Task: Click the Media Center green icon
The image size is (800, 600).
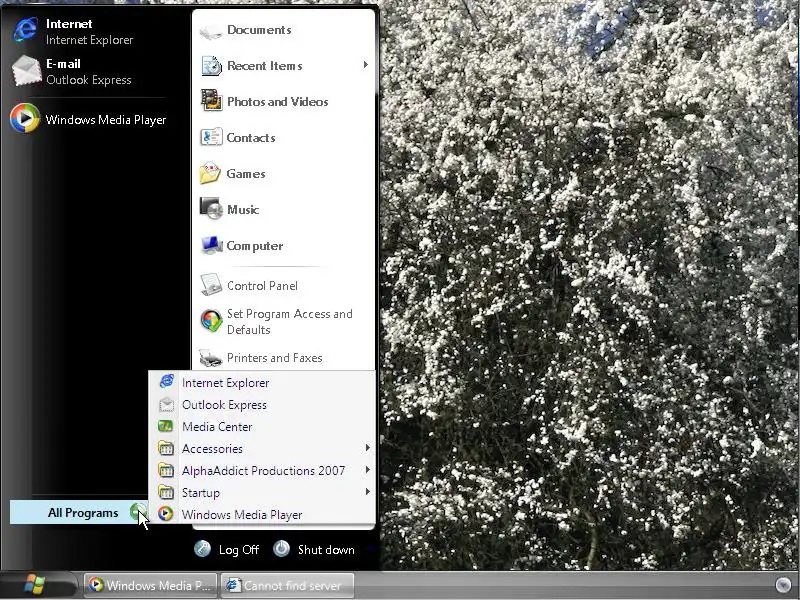Action: [x=165, y=426]
